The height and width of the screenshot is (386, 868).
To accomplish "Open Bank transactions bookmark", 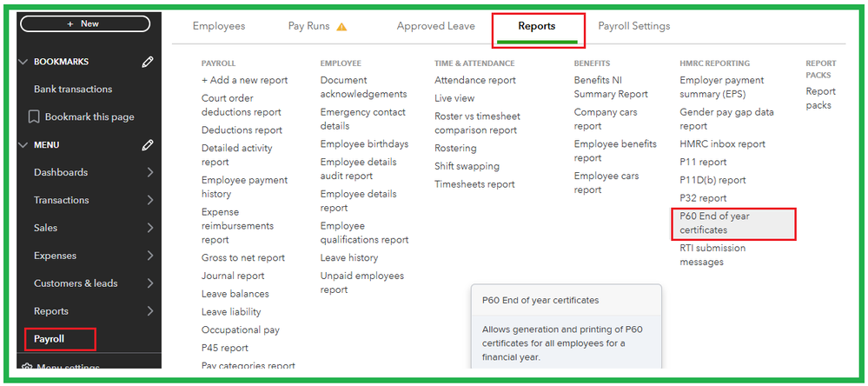I will [73, 90].
